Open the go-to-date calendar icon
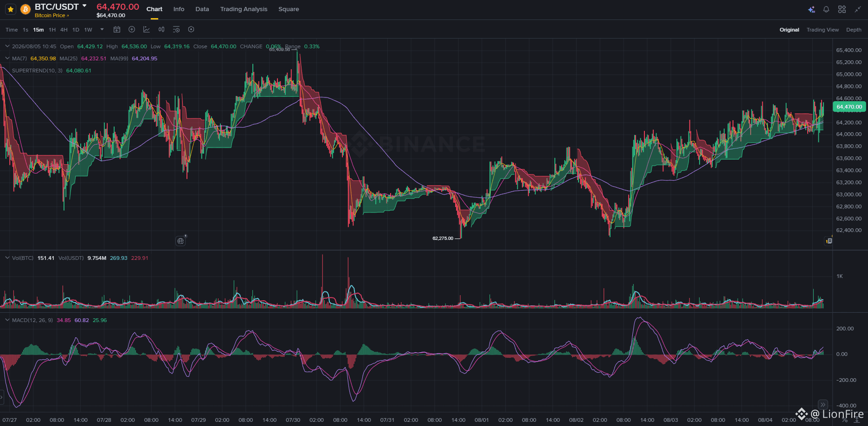This screenshot has width=868, height=426. [x=117, y=30]
